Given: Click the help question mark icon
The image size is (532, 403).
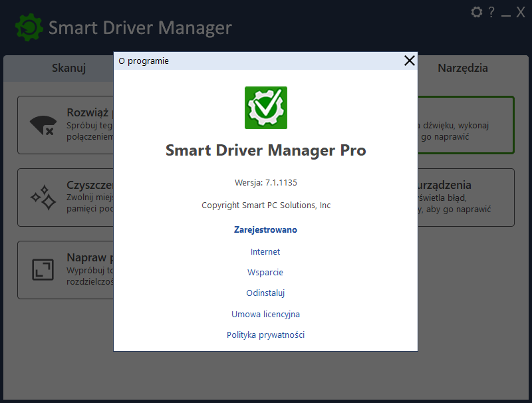Looking at the screenshot, I should [491, 12].
